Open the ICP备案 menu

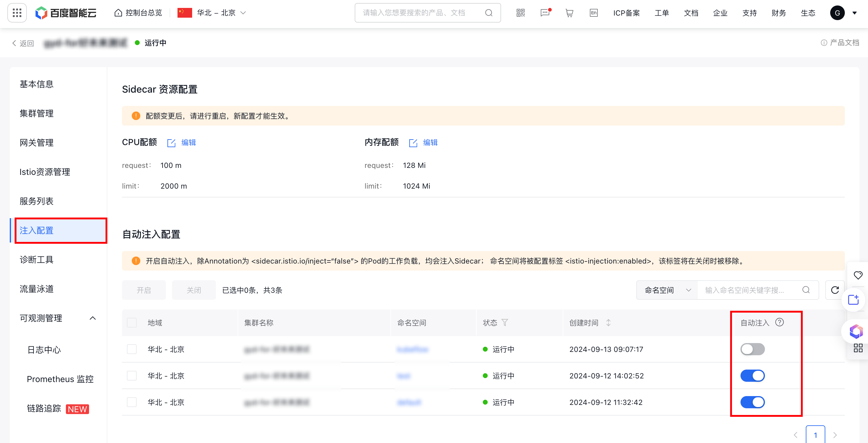[x=626, y=13]
